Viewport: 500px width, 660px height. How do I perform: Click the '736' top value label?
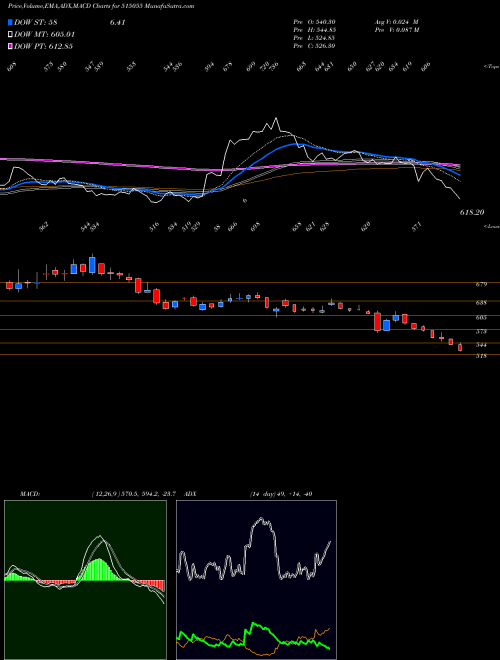tap(275, 67)
